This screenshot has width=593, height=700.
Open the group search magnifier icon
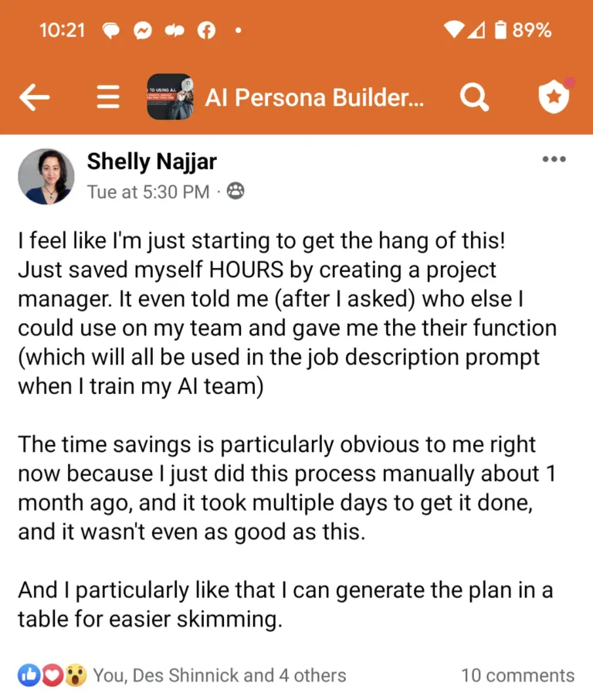pos(474,97)
